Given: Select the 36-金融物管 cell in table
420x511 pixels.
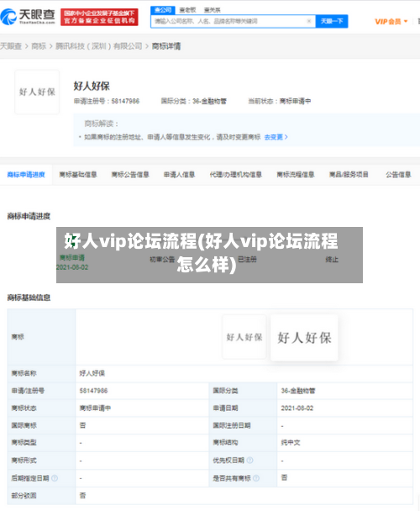Looking at the screenshot, I should point(298,391).
